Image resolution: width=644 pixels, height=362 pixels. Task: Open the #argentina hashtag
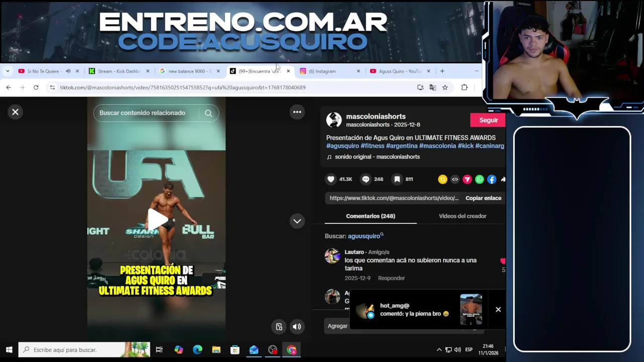point(402,146)
